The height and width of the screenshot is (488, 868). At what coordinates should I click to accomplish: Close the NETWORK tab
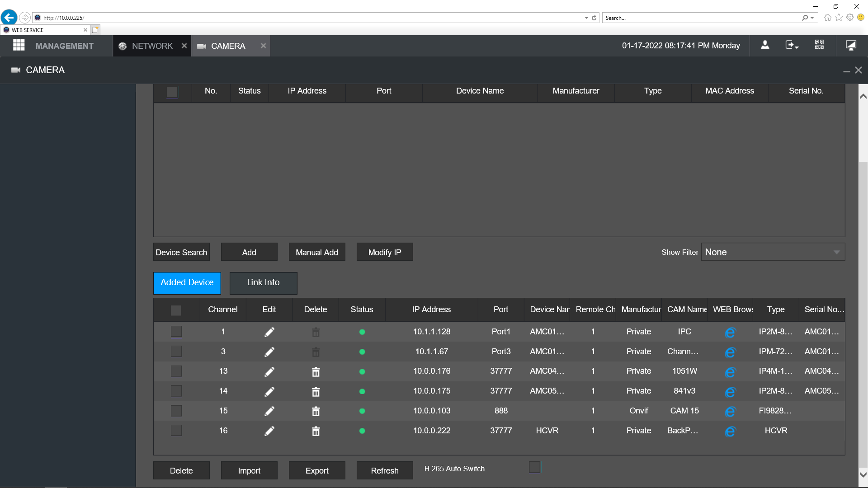184,46
